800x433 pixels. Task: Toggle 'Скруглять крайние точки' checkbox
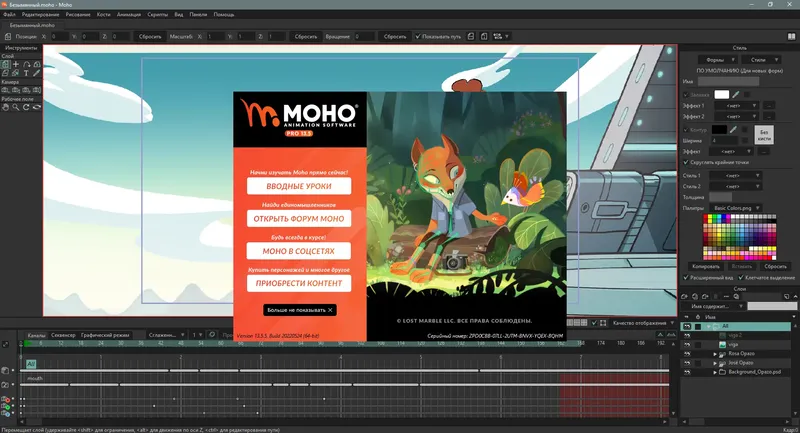[686, 162]
